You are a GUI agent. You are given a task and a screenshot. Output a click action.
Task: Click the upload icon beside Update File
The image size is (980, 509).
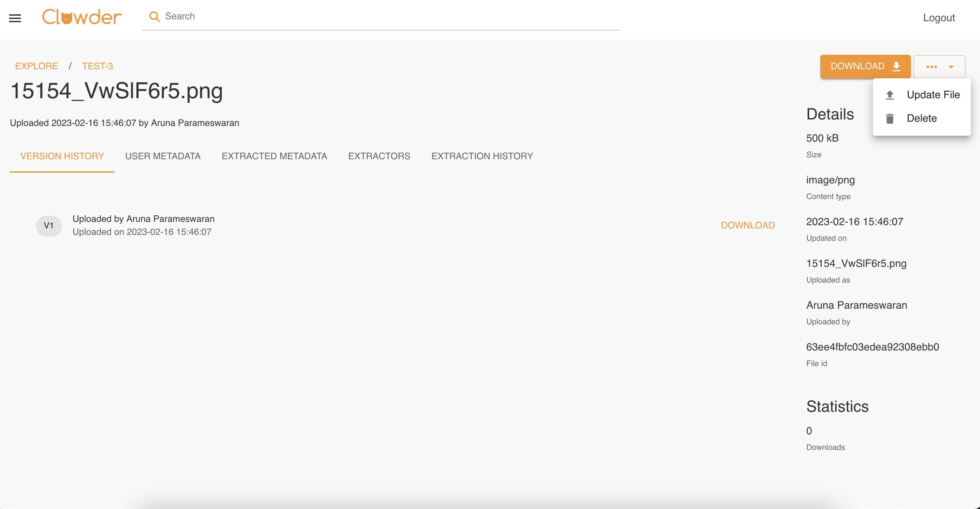click(890, 95)
